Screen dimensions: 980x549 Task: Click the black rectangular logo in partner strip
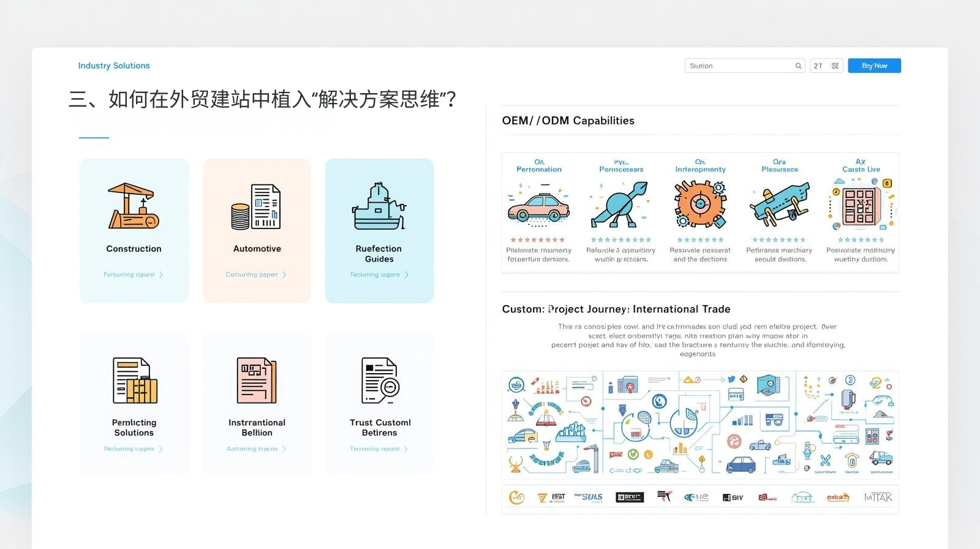pyautogui.click(x=630, y=498)
